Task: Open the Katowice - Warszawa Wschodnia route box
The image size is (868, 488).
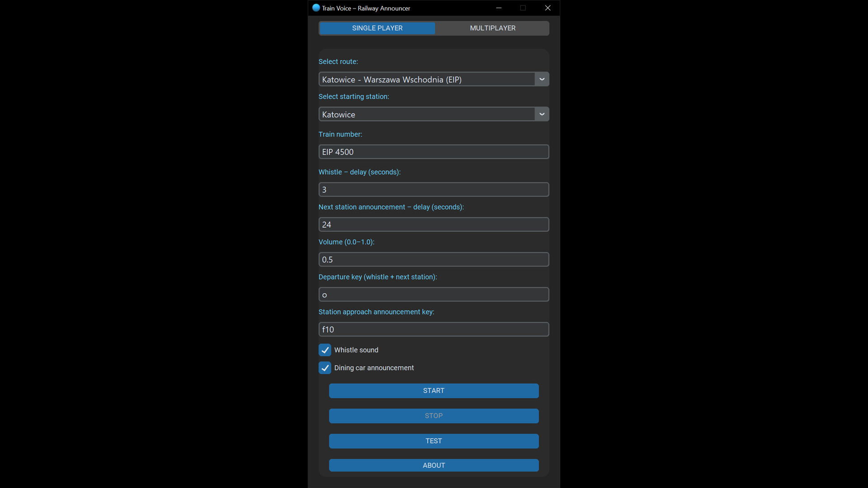Action: [x=427, y=79]
